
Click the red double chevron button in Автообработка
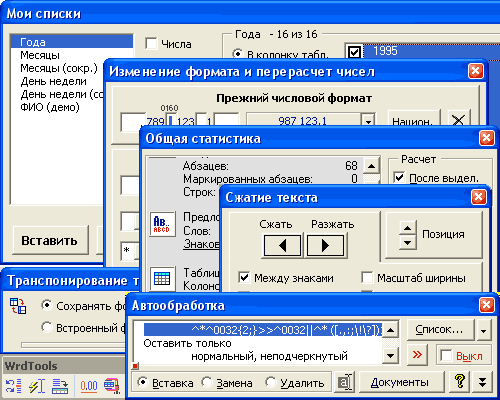coord(417,355)
